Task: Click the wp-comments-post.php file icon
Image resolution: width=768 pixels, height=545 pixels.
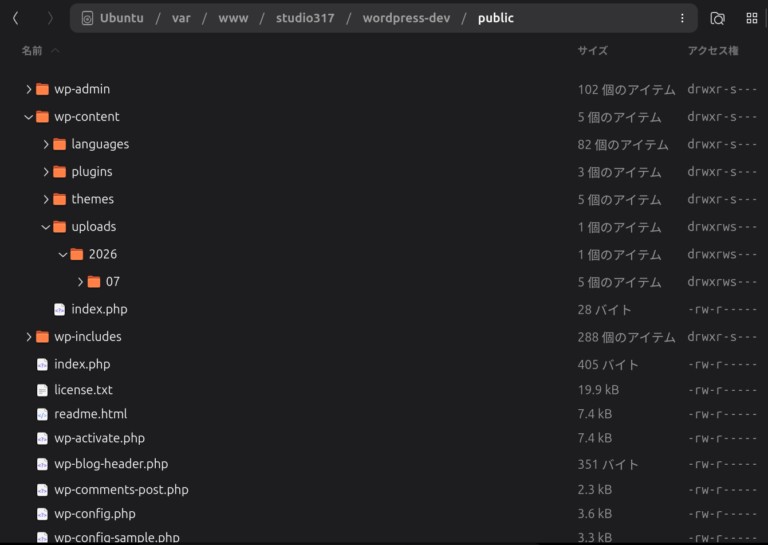Action: point(43,489)
